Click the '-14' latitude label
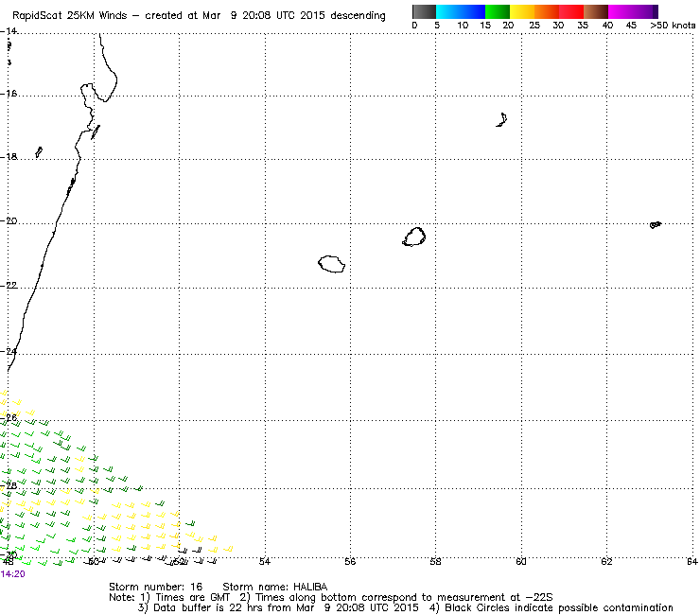Screen dimensions: 700x615 (x=9, y=31)
